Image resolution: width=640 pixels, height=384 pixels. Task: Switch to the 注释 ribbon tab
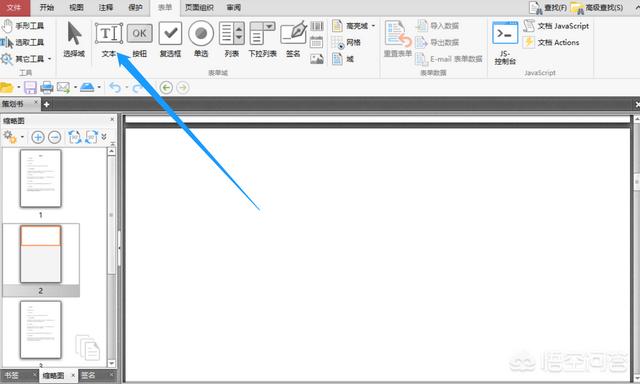106,7
